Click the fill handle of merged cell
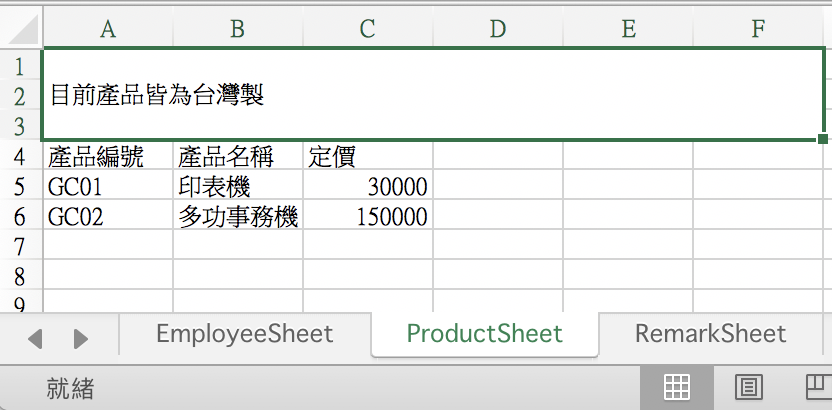Viewport: 832px width, 410px height. pyautogui.click(x=823, y=139)
